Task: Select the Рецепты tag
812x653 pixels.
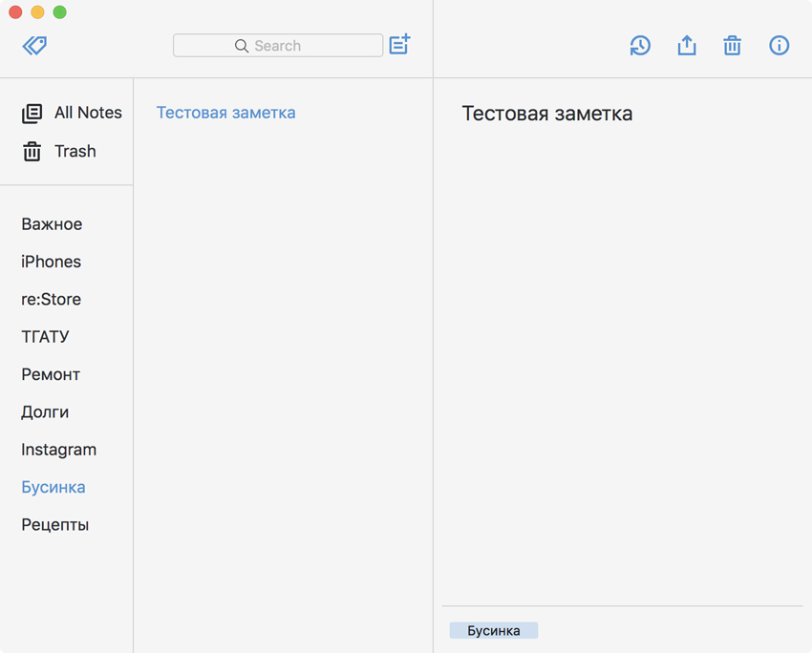Action: click(x=54, y=525)
